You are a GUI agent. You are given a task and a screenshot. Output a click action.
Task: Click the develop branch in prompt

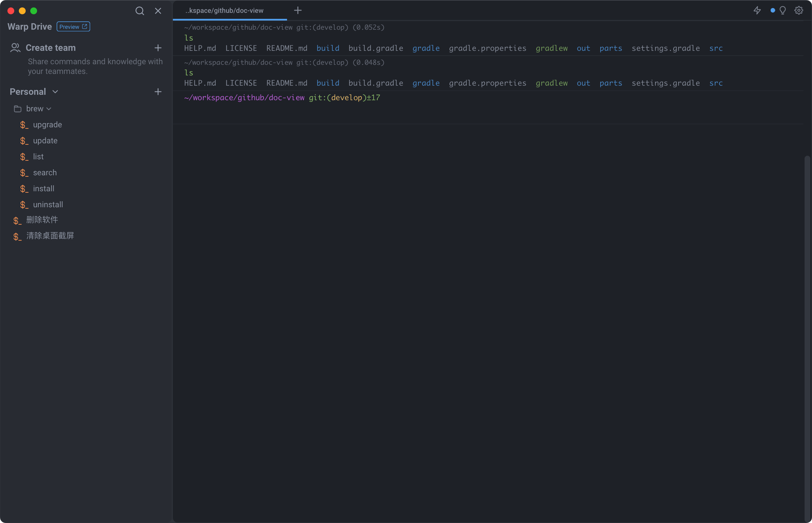[346, 98]
